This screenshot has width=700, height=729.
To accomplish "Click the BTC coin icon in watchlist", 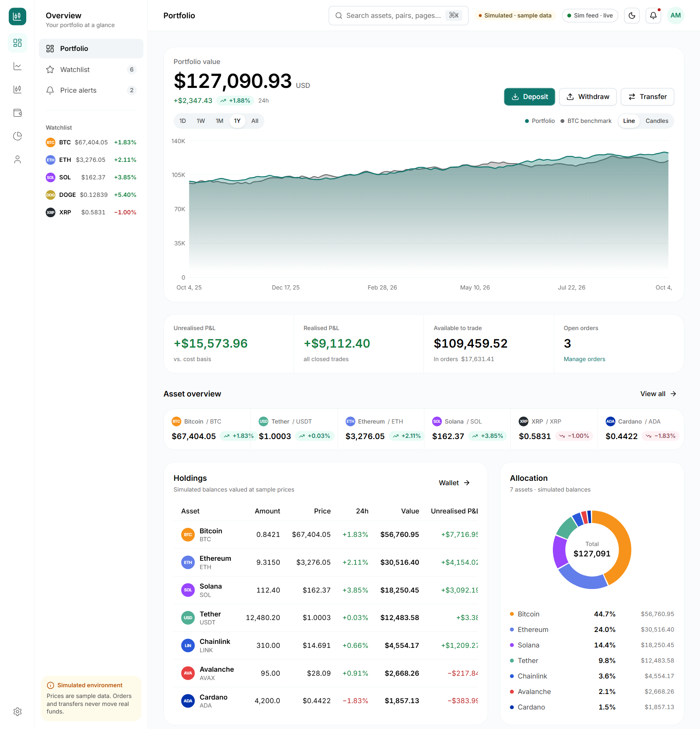I will pyautogui.click(x=51, y=142).
